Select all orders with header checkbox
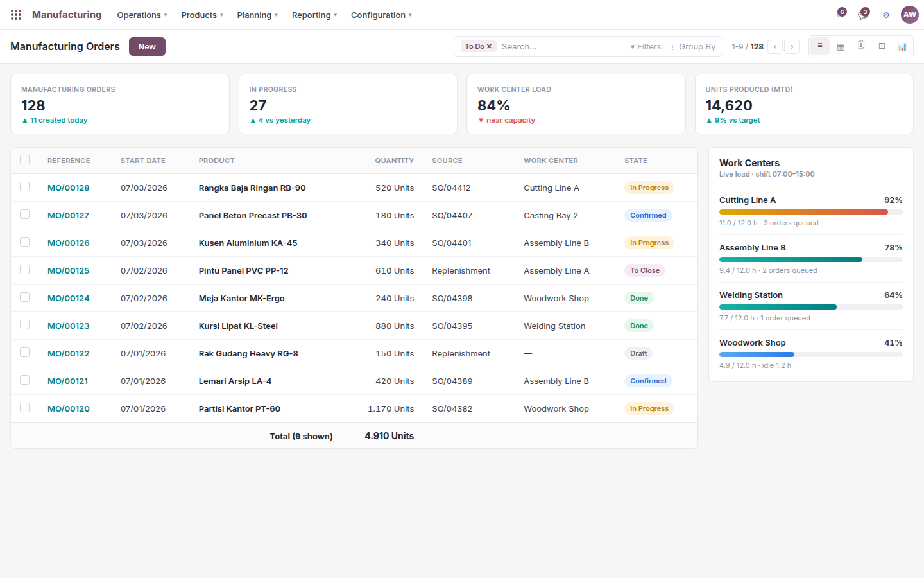The width and height of the screenshot is (924, 578). coord(25,160)
